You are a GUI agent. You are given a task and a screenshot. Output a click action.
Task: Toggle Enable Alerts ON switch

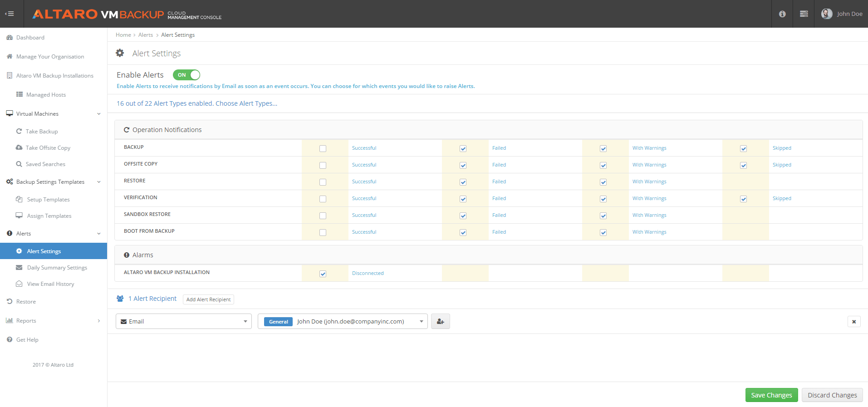pos(186,75)
